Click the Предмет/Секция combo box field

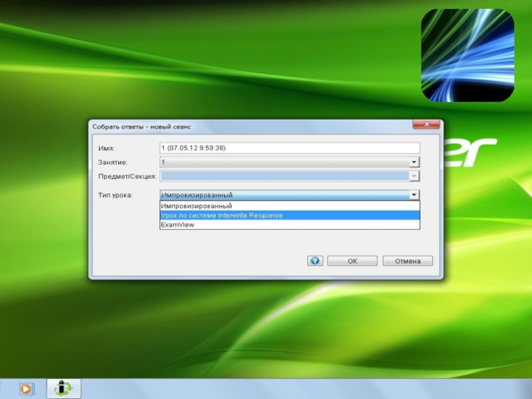pyautogui.click(x=284, y=176)
